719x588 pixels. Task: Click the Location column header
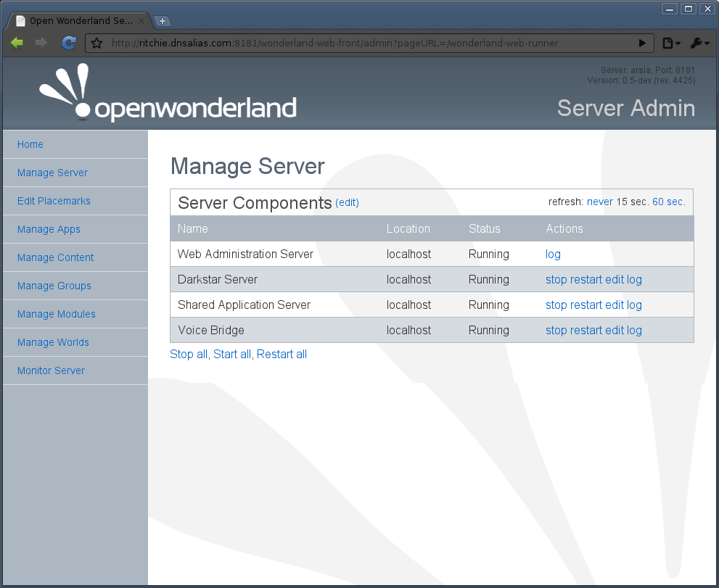pyautogui.click(x=408, y=228)
